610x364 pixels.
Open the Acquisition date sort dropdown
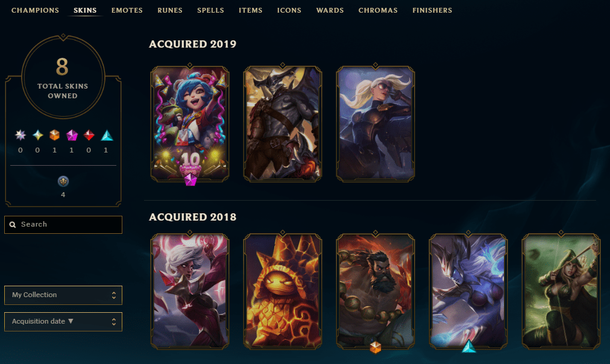click(63, 322)
